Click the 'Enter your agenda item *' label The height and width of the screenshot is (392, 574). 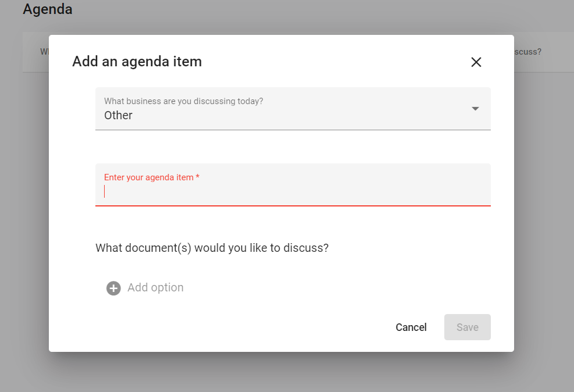click(151, 177)
